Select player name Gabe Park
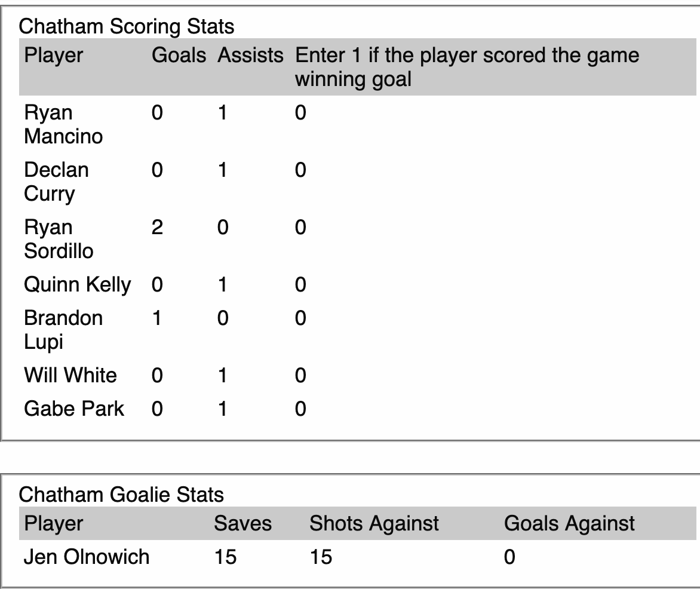Image resolution: width=700 pixels, height=589 pixels. pyautogui.click(x=74, y=409)
